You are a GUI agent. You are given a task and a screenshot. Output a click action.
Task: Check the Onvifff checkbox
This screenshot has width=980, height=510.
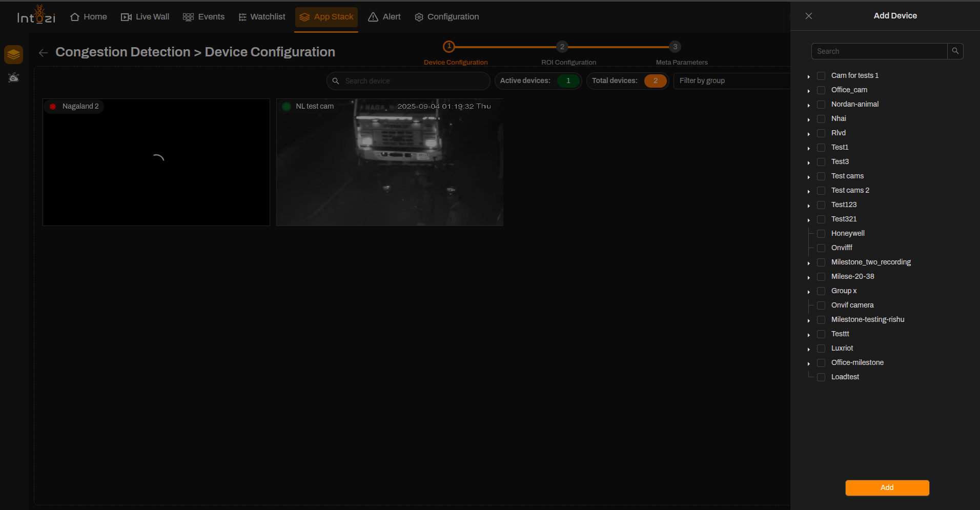pos(821,248)
